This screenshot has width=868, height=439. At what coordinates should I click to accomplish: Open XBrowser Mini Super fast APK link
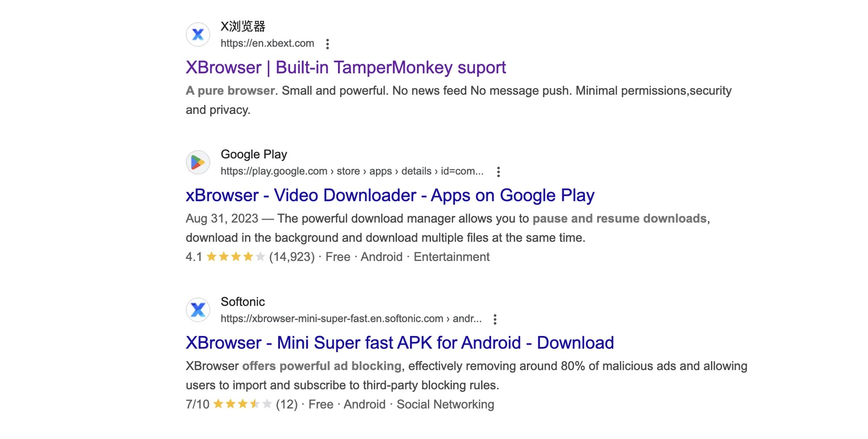[399, 343]
